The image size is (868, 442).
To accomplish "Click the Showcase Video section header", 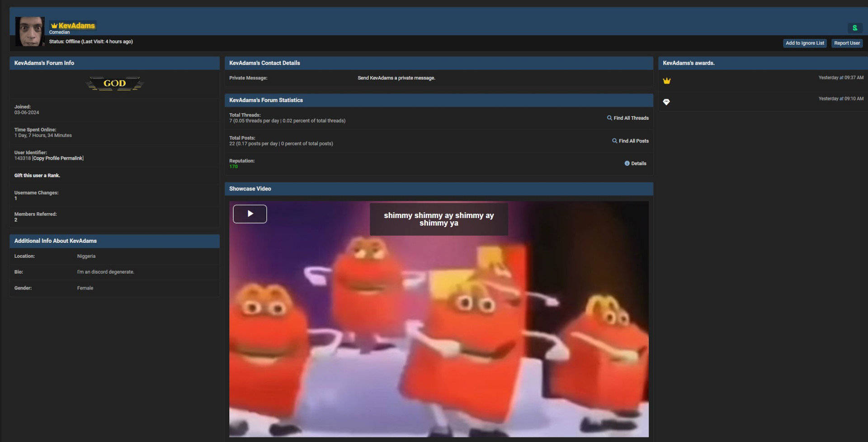I will pyautogui.click(x=439, y=189).
